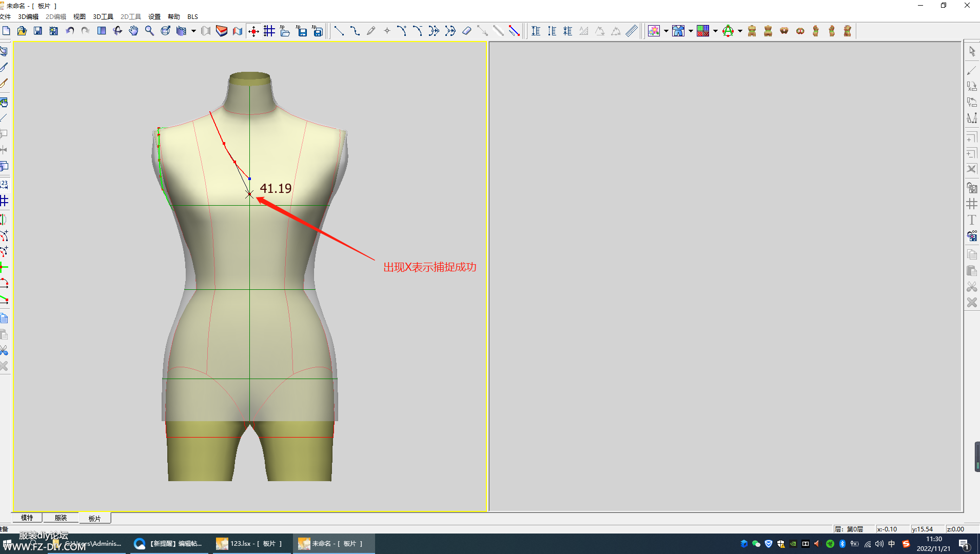Viewport: 980px width, 554px height.
Task: Open the 3D编辑 menu
Action: pyautogui.click(x=28, y=16)
